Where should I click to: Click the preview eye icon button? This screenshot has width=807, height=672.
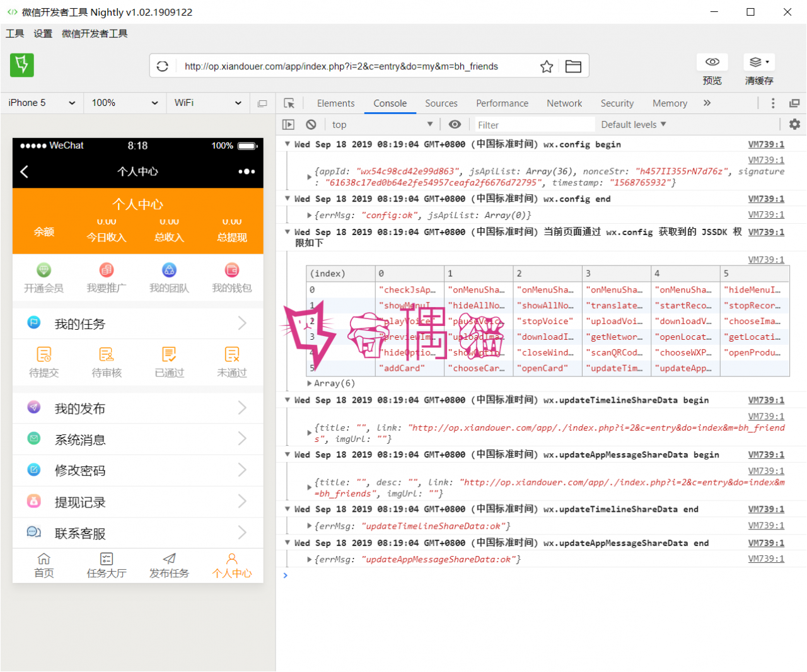coord(712,62)
